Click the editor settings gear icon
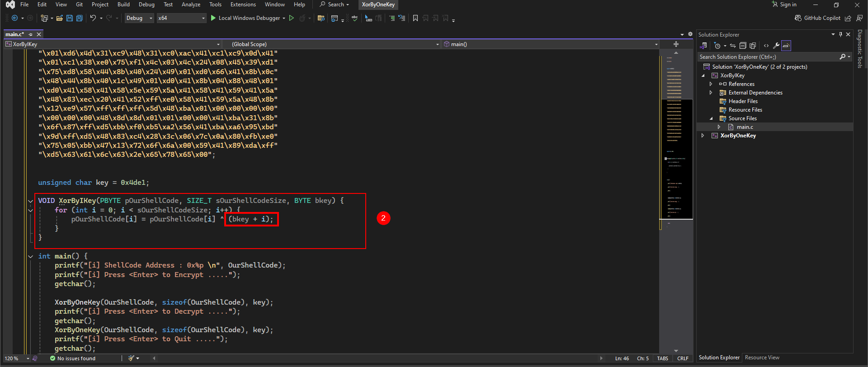Image resolution: width=868 pixels, height=367 pixels. click(x=690, y=34)
